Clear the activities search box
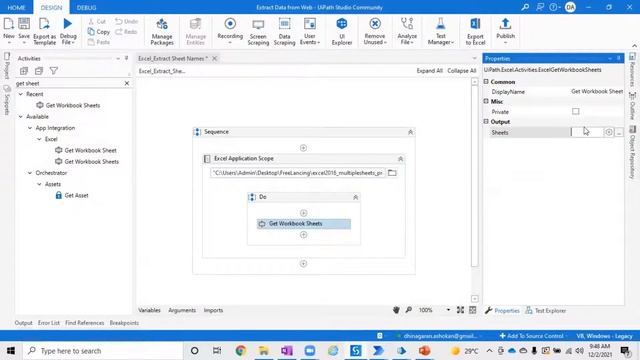Viewport: 640px width, 360px height. (x=127, y=83)
